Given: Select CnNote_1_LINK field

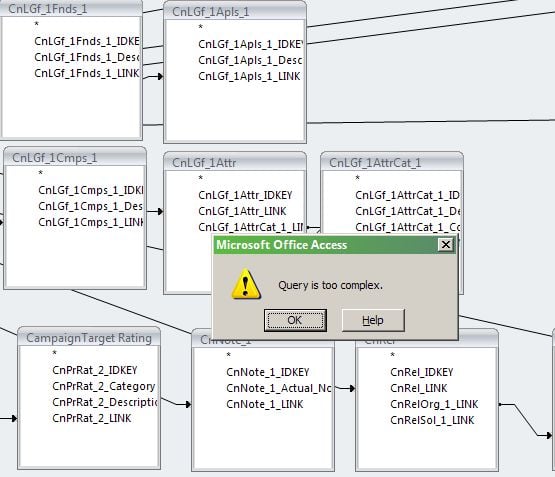Looking at the screenshot, I should pyautogui.click(x=265, y=404).
